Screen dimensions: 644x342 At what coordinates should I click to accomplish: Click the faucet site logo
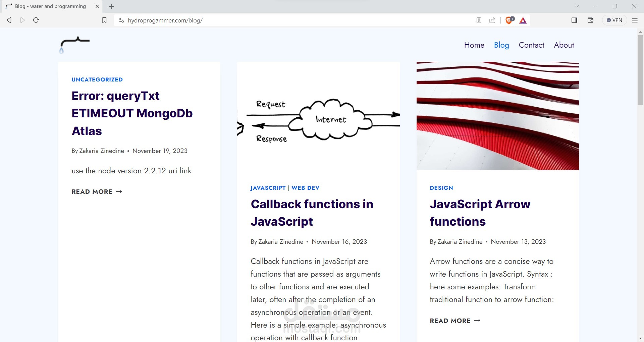74,45
